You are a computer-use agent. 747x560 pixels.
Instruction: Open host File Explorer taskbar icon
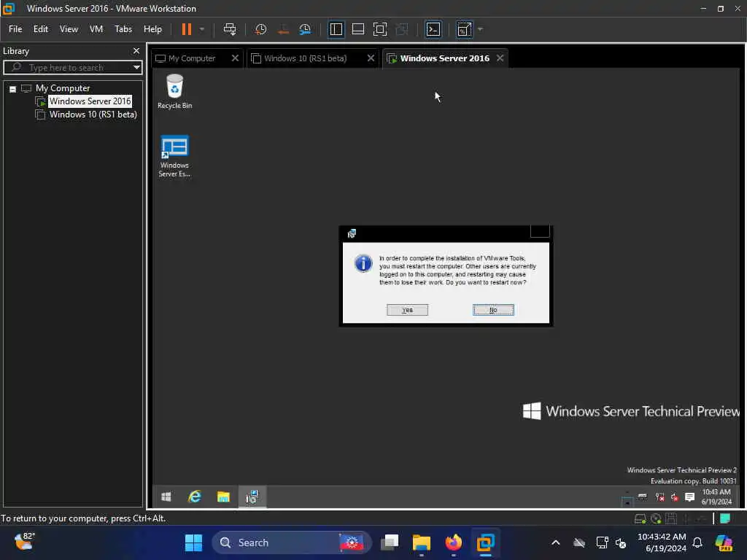[422, 542]
